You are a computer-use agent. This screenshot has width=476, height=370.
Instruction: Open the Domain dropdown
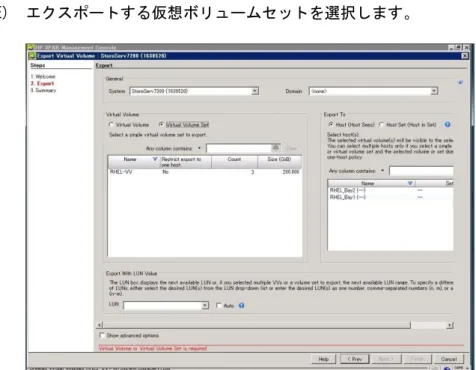click(434, 91)
